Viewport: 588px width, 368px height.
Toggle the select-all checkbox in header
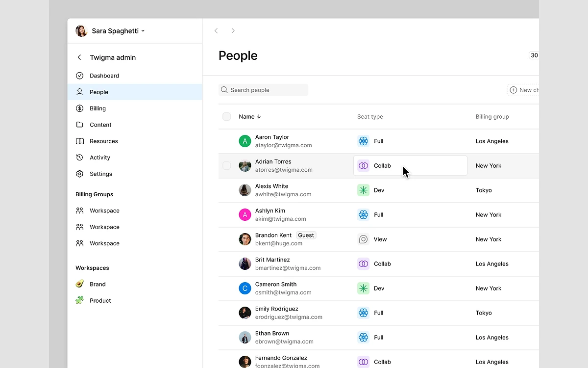226,116
